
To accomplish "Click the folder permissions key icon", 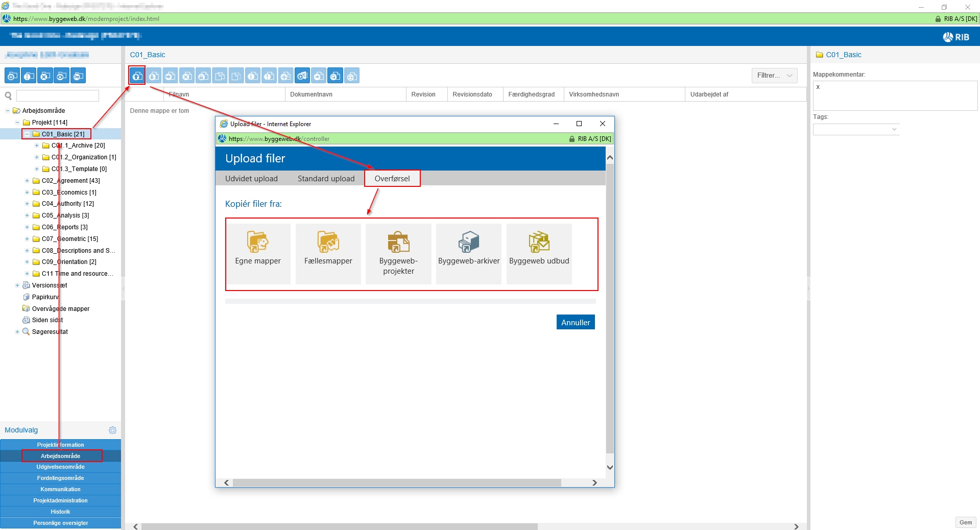I will point(78,76).
